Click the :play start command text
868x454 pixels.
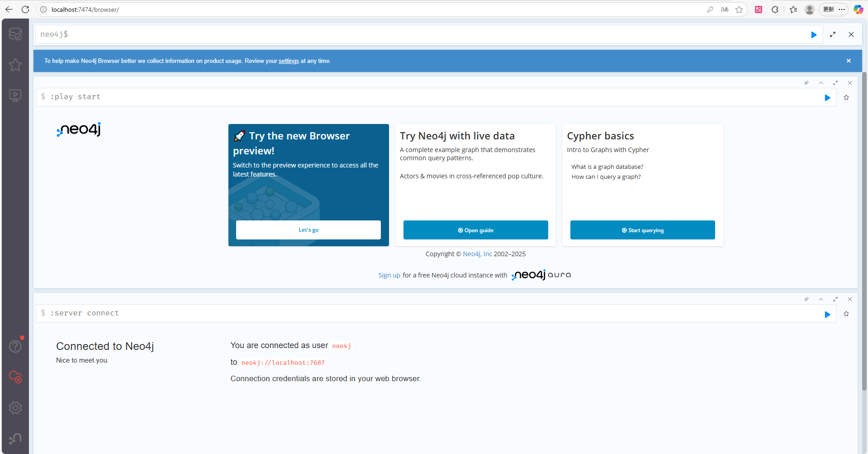(x=76, y=96)
